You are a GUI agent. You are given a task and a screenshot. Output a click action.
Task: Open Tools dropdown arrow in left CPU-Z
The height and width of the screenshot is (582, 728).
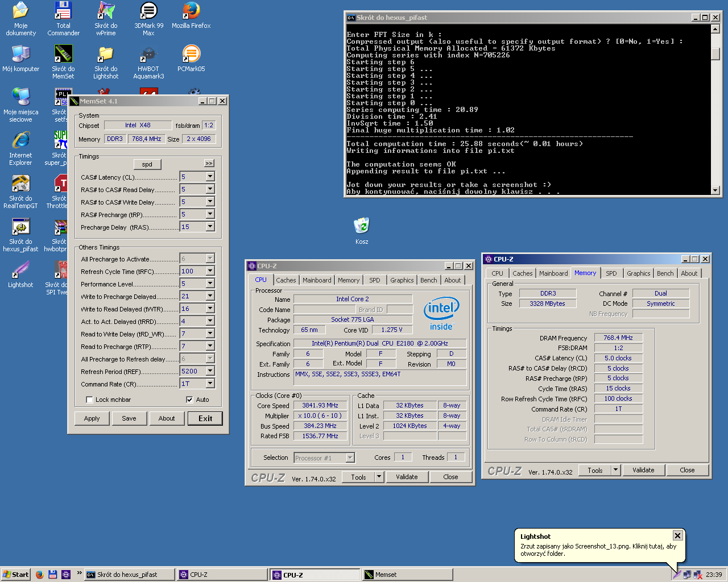tap(379, 477)
